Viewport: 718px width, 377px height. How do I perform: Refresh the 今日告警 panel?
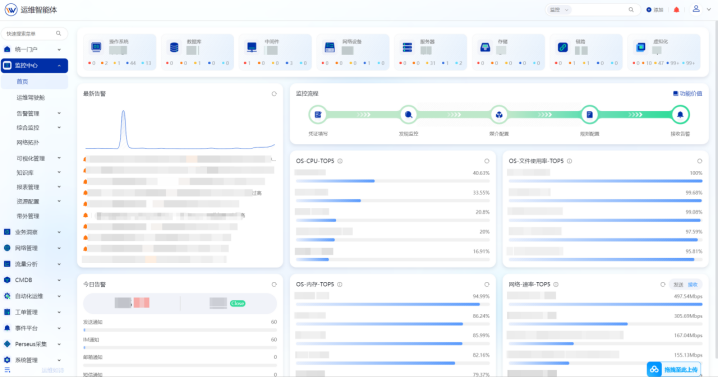tap(274, 284)
